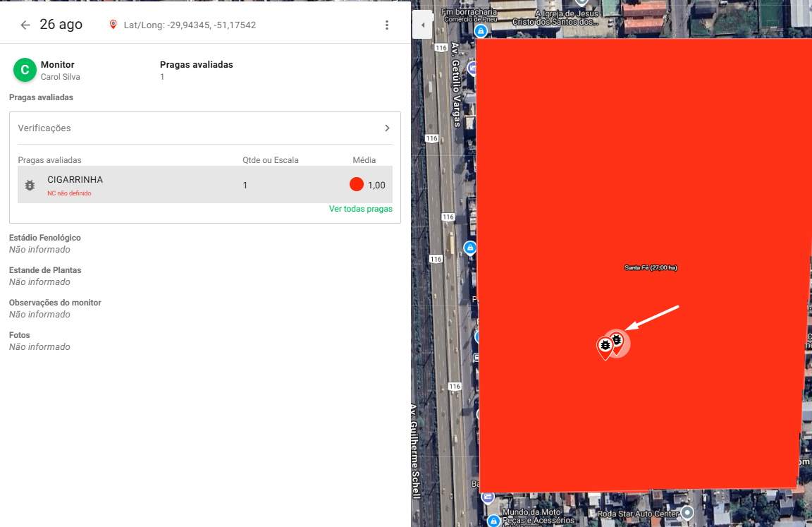Viewport: 812px width, 527px height.
Task: Click the red severity circle by 1,00
Action: pos(357,185)
